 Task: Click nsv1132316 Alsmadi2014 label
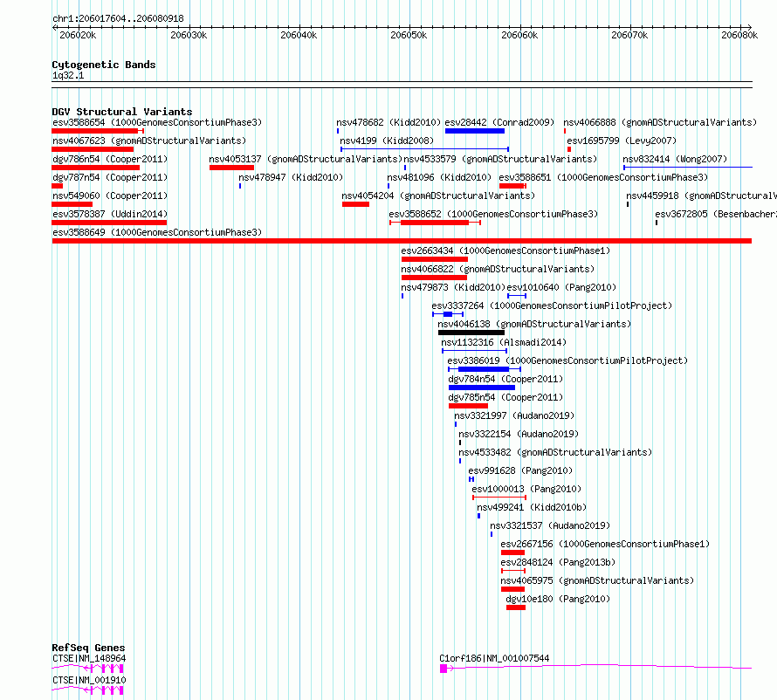pos(504,342)
